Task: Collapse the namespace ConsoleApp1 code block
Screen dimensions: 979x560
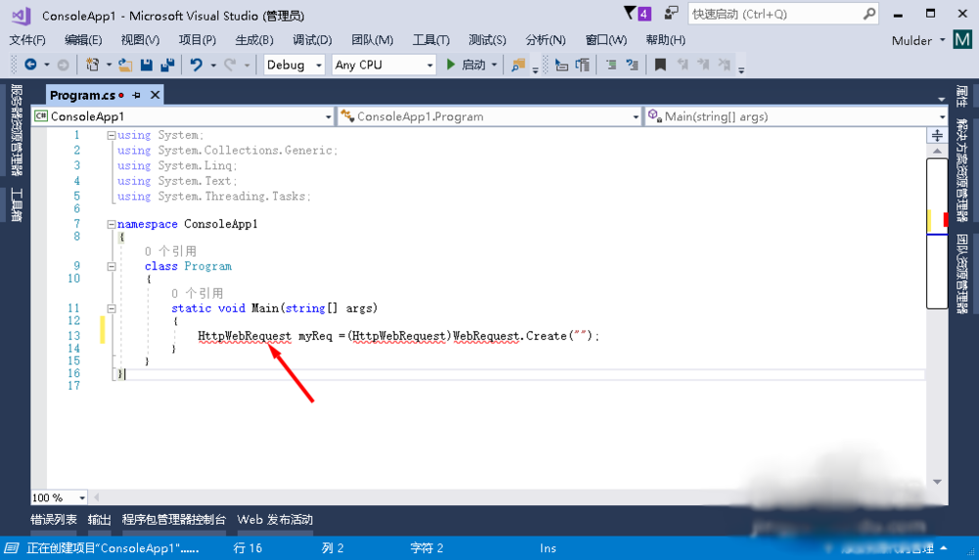Action: pyautogui.click(x=111, y=224)
